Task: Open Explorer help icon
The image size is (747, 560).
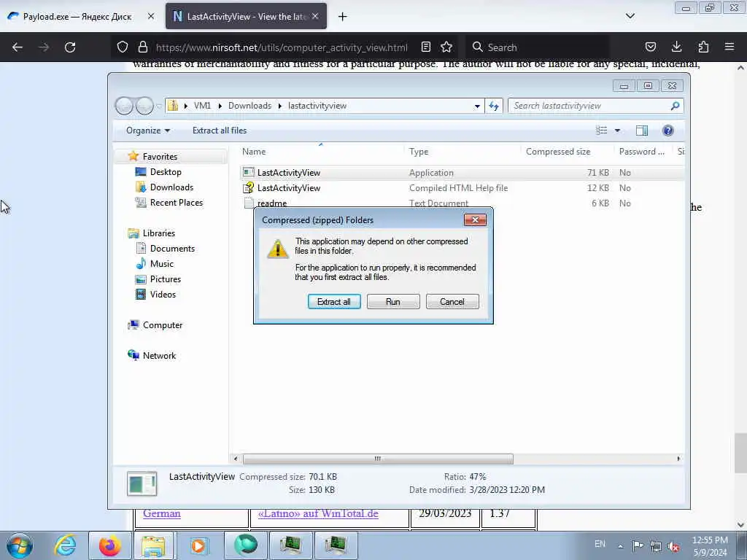Action: pos(668,131)
